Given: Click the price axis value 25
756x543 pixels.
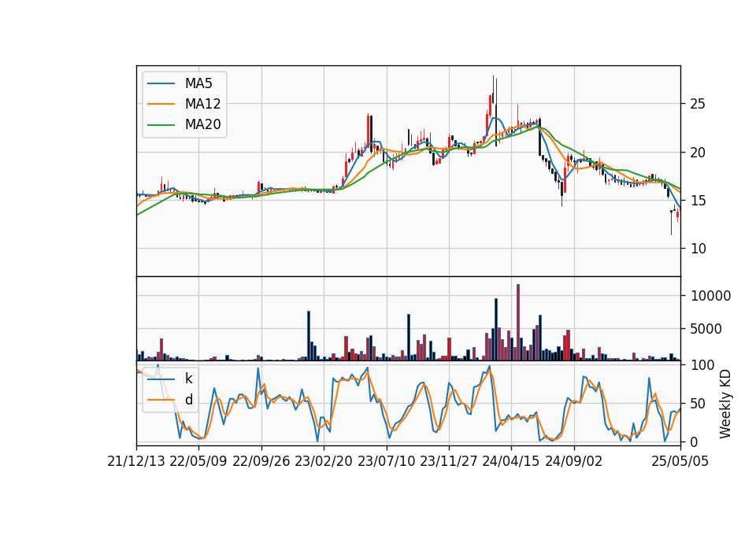Looking at the screenshot, I should click(x=698, y=104).
